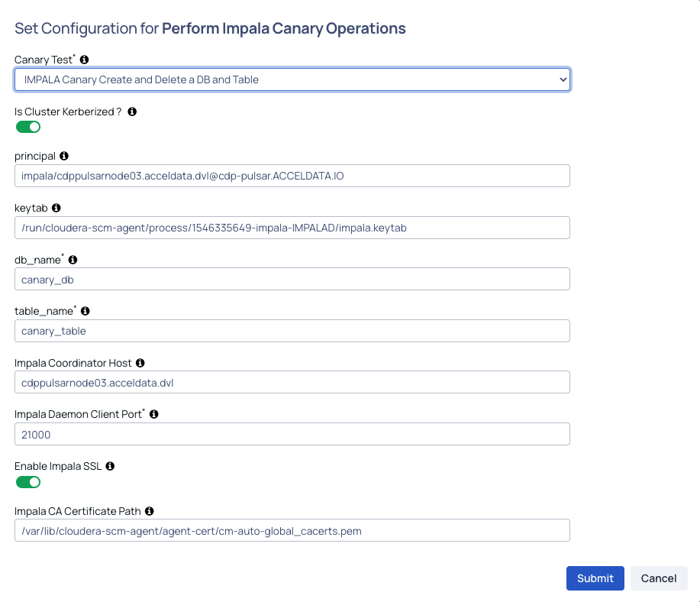Toggle the Is Cluster Kerberized switch

28,127
